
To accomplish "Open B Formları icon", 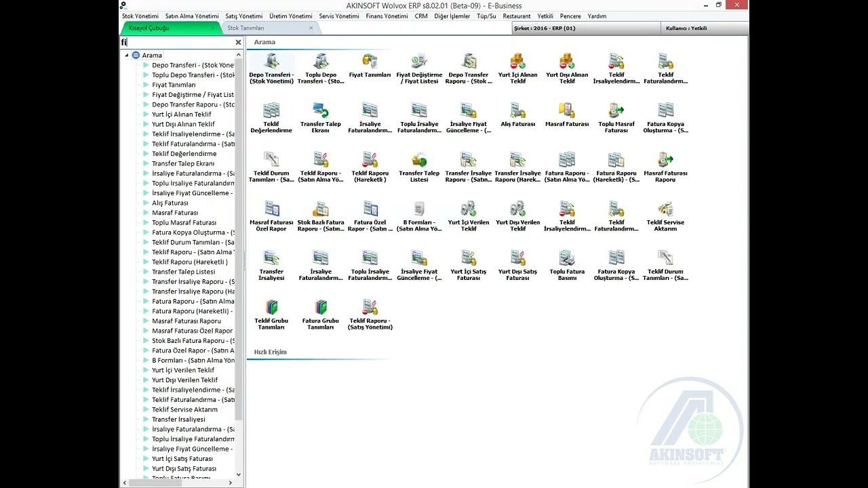I will click(x=419, y=217).
